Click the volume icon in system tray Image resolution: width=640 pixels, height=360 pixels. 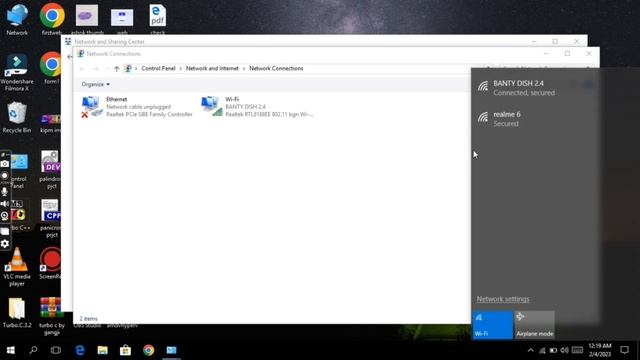pyautogui.click(x=564, y=350)
